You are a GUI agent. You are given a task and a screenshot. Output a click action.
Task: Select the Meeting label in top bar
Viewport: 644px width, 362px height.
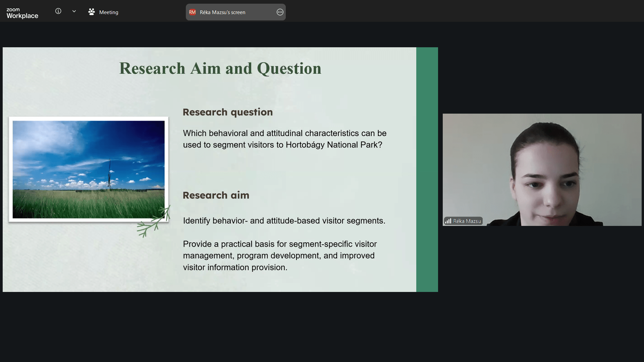point(109,12)
